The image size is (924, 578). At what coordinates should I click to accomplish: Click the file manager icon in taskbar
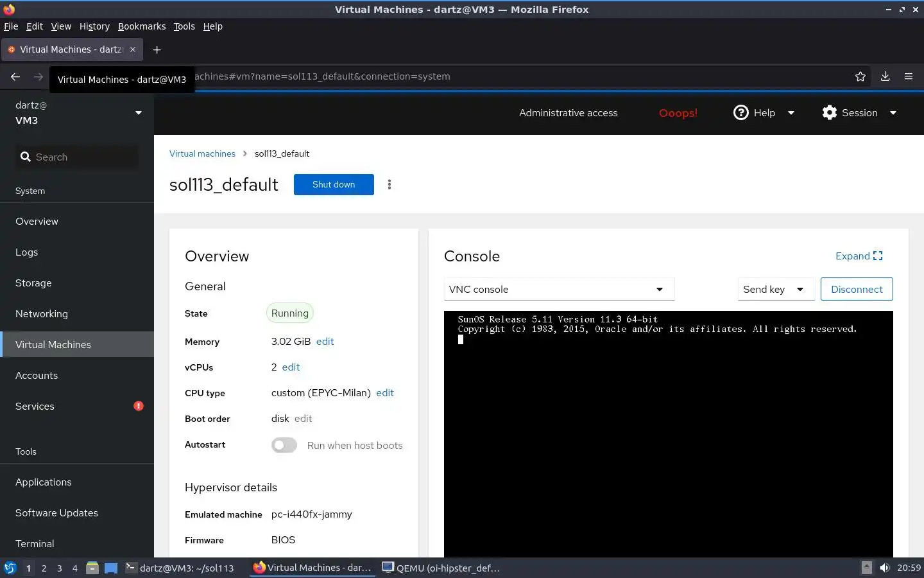[92, 568]
